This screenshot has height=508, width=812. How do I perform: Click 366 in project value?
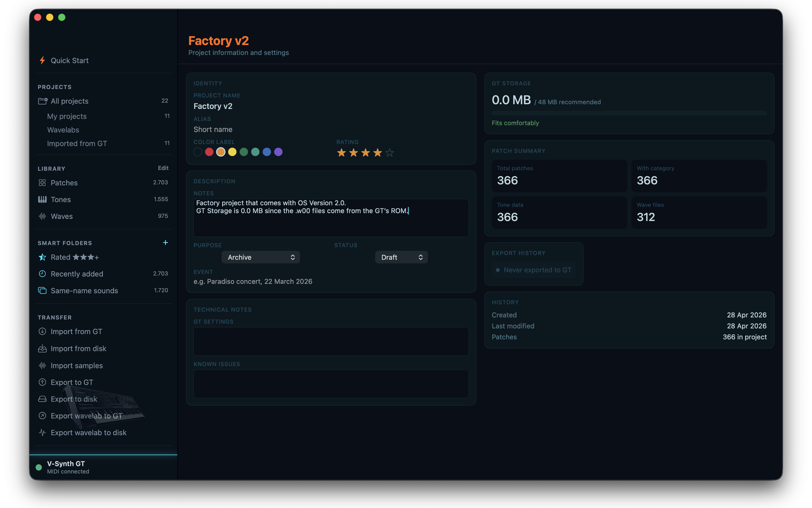click(745, 337)
